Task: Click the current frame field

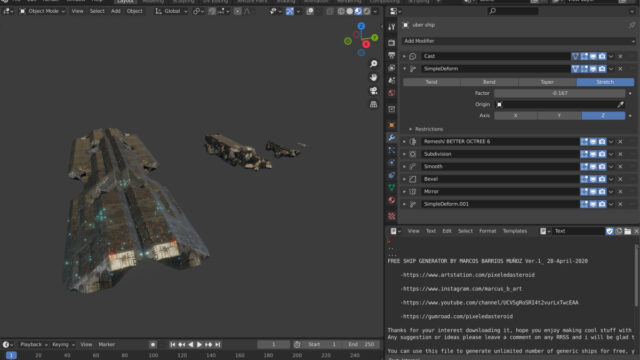Action: (273, 344)
